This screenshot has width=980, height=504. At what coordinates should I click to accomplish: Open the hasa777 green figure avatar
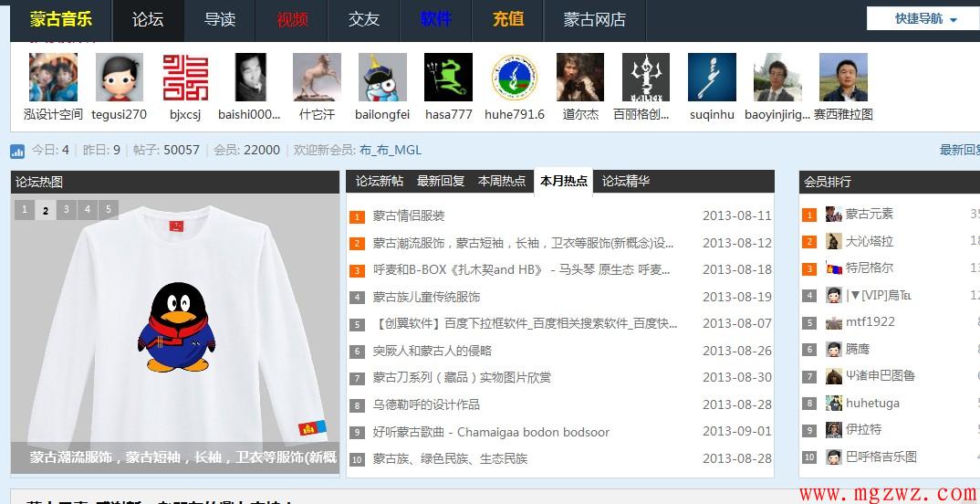click(x=448, y=77)
